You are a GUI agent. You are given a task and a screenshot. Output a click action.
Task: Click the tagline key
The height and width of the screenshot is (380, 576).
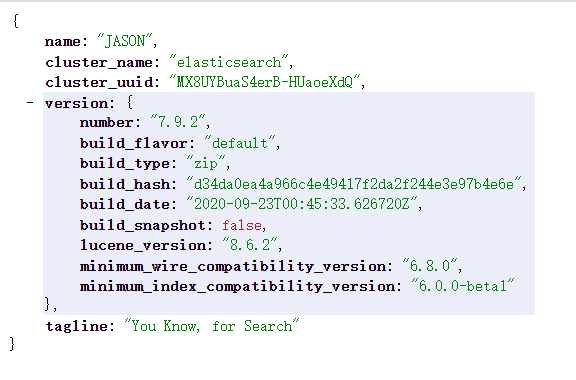[x=77, y=326]
